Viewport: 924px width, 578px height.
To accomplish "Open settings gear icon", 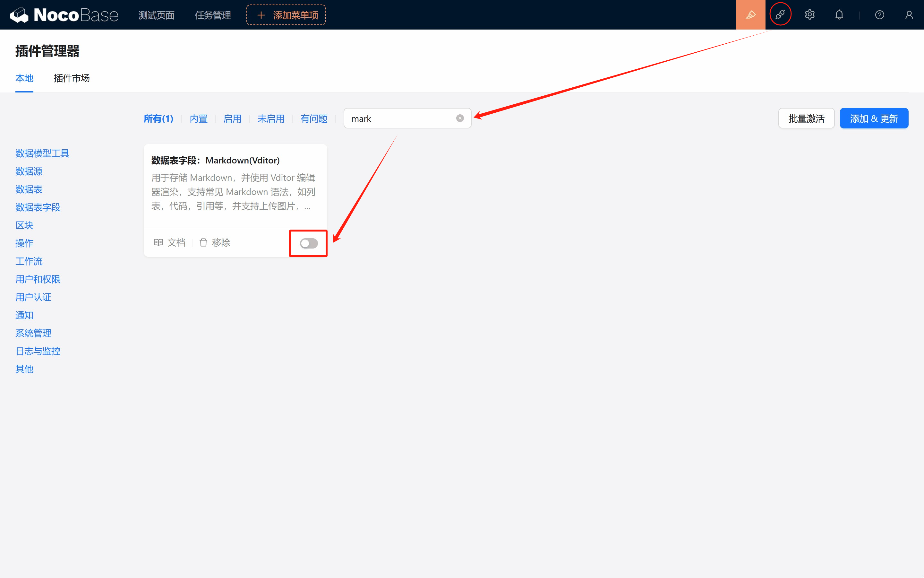I will pyautogui.click(x=809, y=15).
